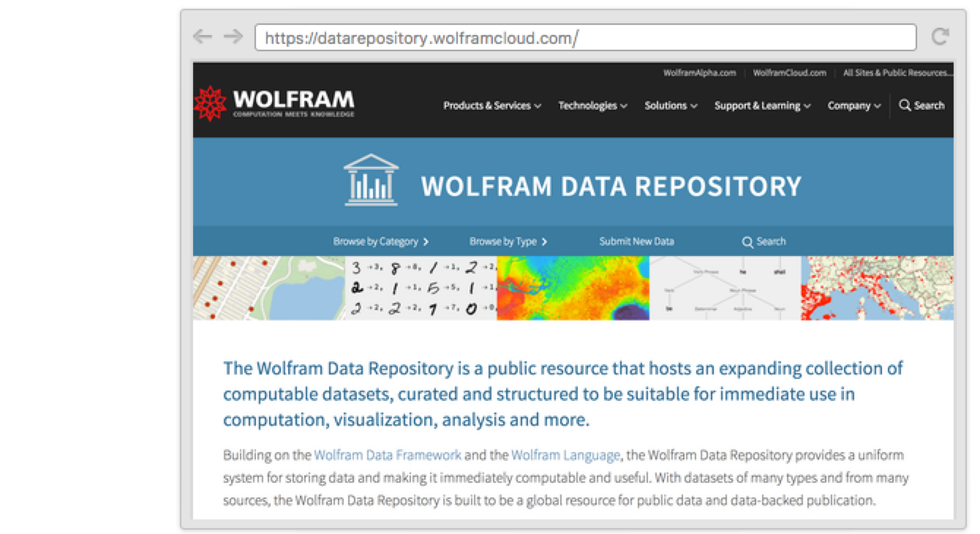The width and height of the screenshot is (980, 534).
Task: Click the Data Repository building icon
Action: [x=371, y=180]
